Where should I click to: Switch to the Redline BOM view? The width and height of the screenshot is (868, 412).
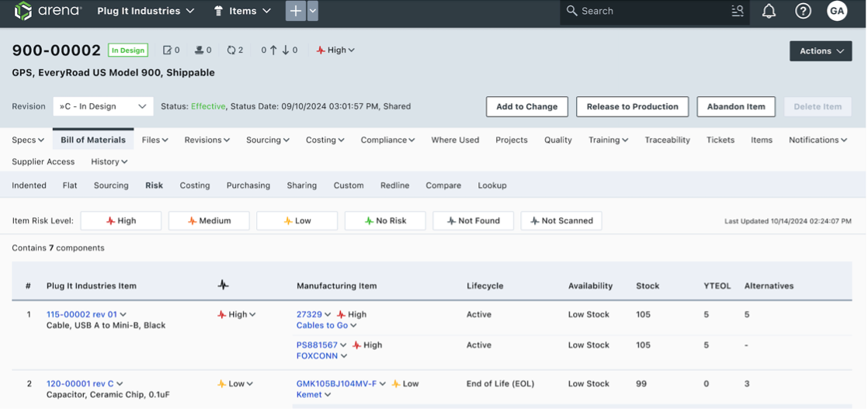394,185
